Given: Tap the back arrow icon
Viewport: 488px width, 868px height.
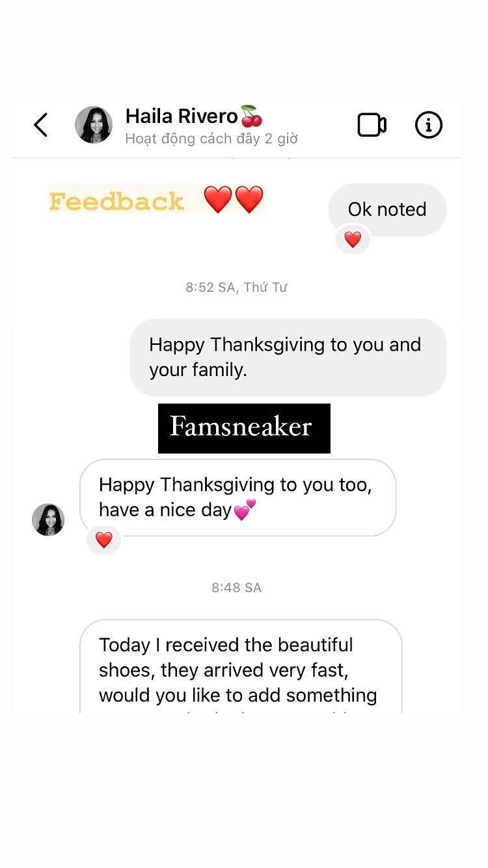Looking at the screenshot, I should click(x=41, y=125).
